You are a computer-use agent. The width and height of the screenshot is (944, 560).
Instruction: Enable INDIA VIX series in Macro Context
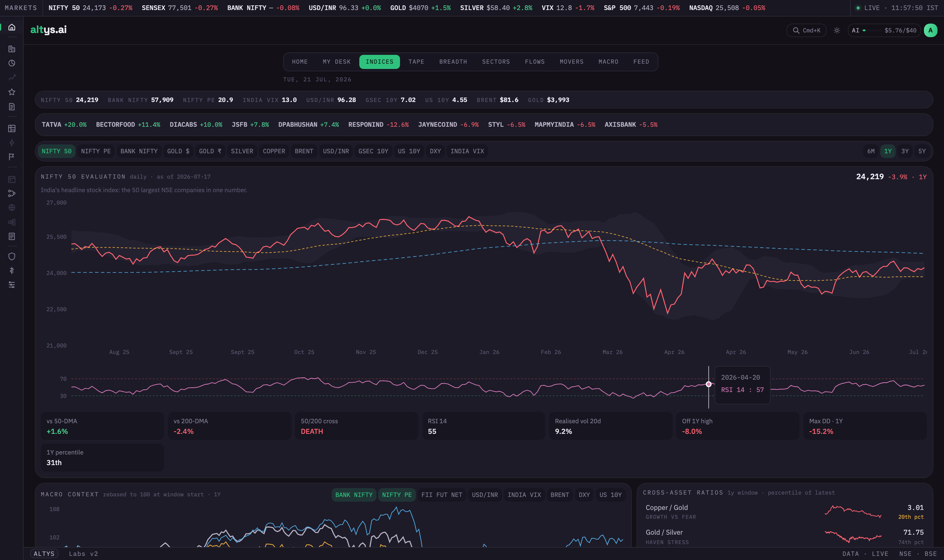tap(524, 495)
